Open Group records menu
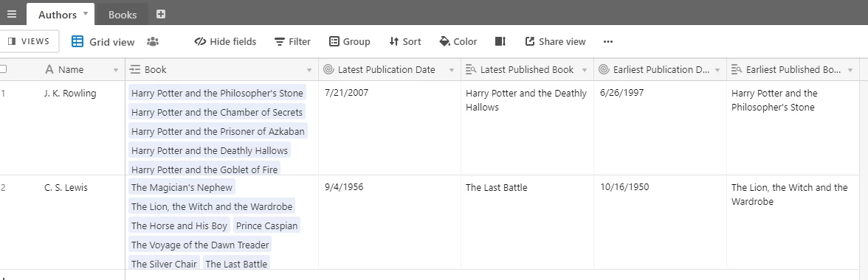 [x=349, y=41]
